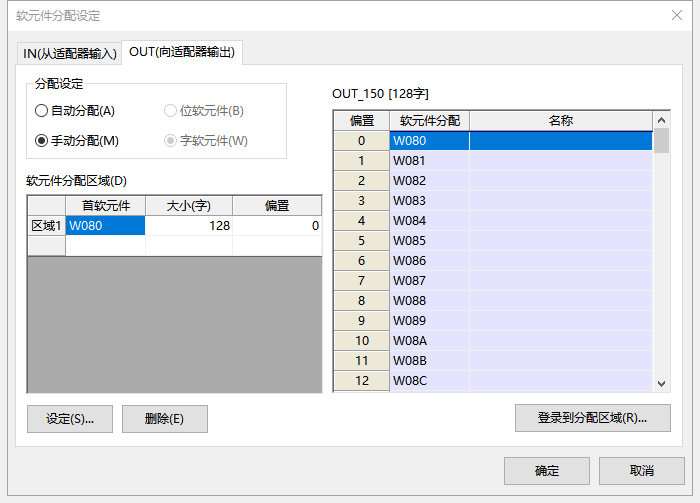The image size is (700, 503).
Task: Select the W08C row in device list
Action: [429, 380]
